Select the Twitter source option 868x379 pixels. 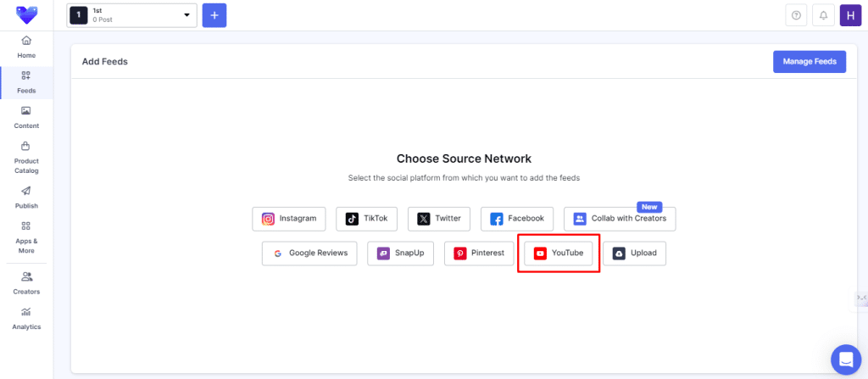(438, 219)
